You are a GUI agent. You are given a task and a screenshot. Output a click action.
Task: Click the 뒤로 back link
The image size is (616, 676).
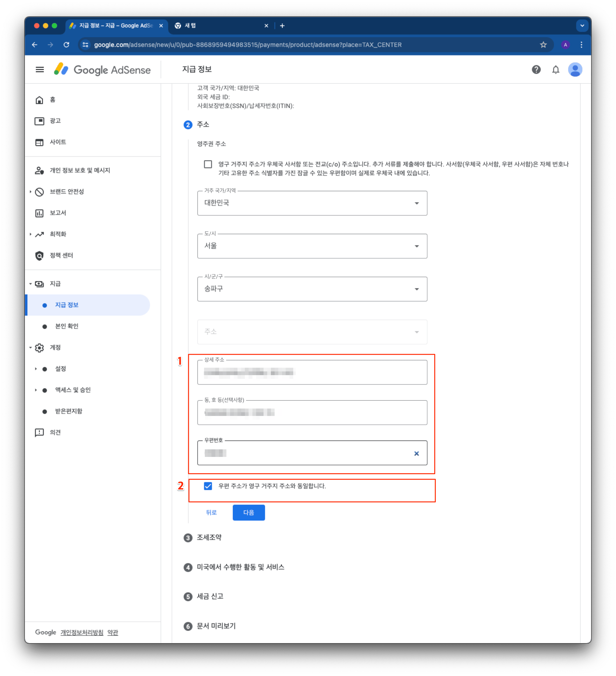211,512
